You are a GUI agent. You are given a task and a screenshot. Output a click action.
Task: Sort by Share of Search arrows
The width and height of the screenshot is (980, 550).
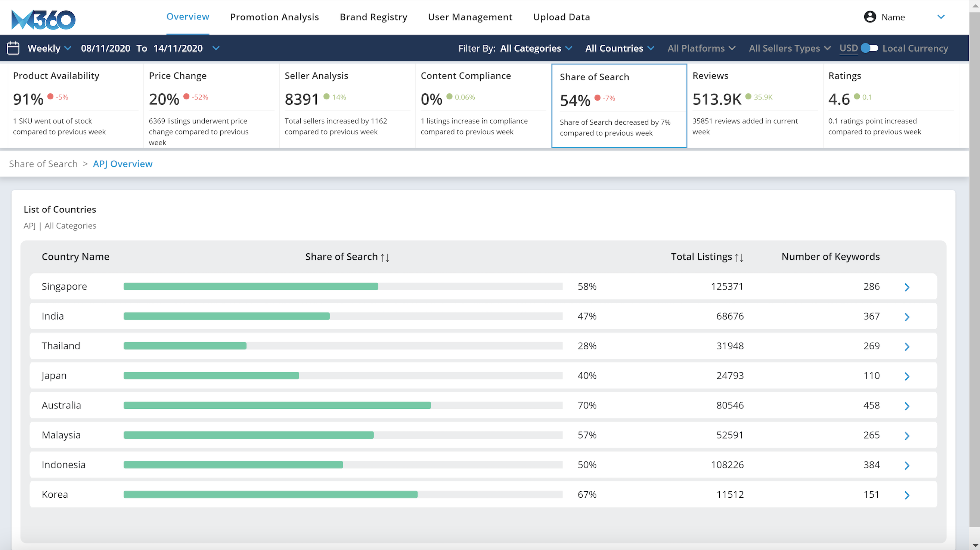click(x=385, y=258)
